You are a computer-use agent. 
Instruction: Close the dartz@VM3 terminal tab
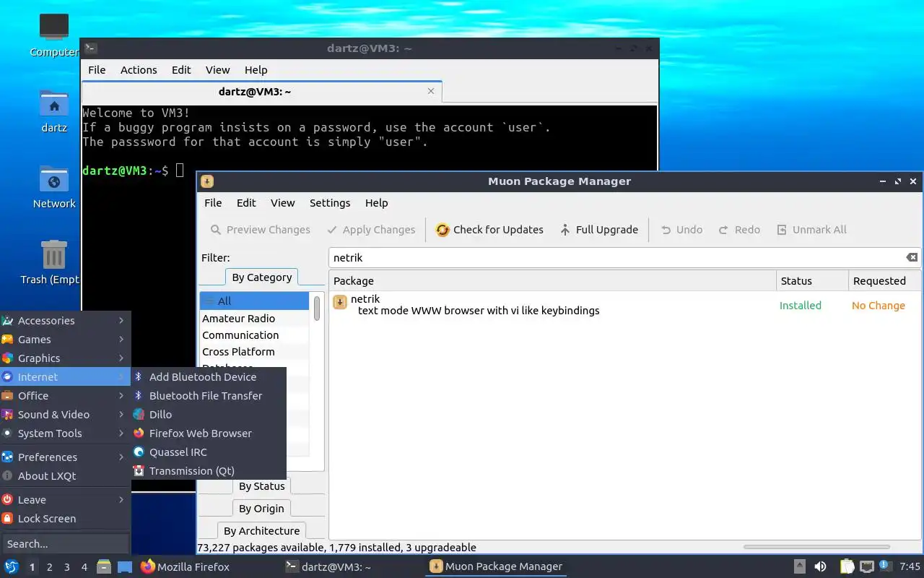point(431,91)
